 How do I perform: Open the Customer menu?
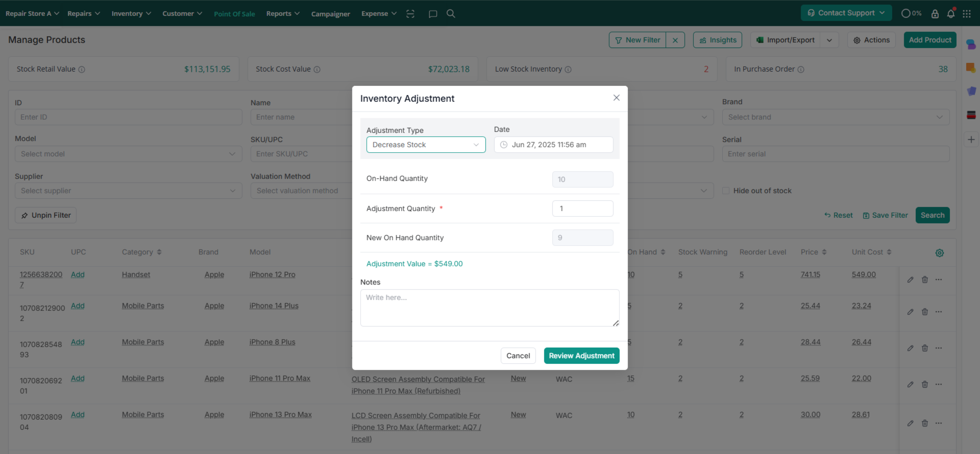click(x=182, y=14)
